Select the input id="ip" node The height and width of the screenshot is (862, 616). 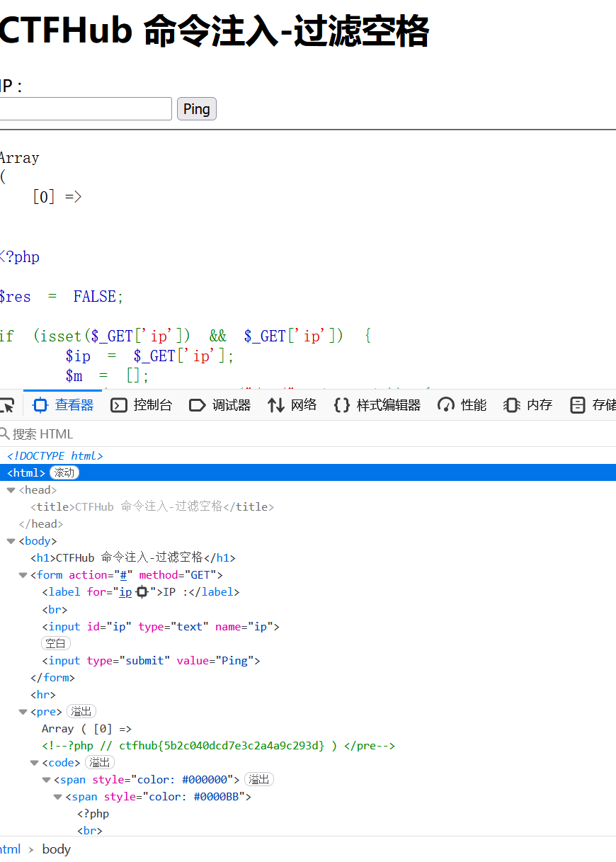pos(161,627)
